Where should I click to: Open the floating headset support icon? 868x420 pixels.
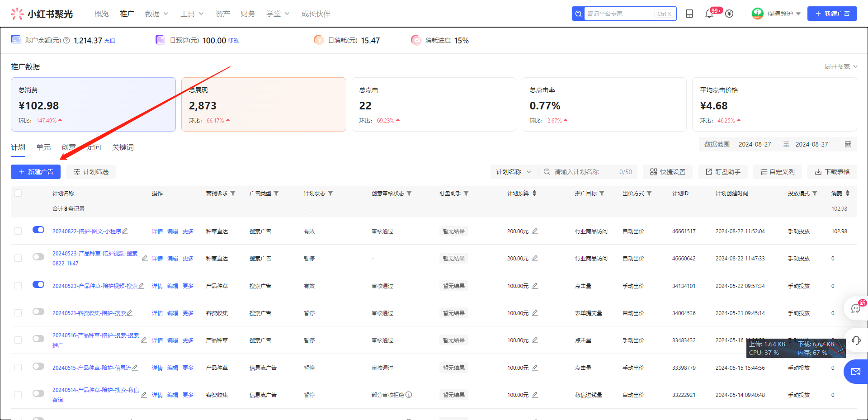pyautogui.click(x=856, y=340)
